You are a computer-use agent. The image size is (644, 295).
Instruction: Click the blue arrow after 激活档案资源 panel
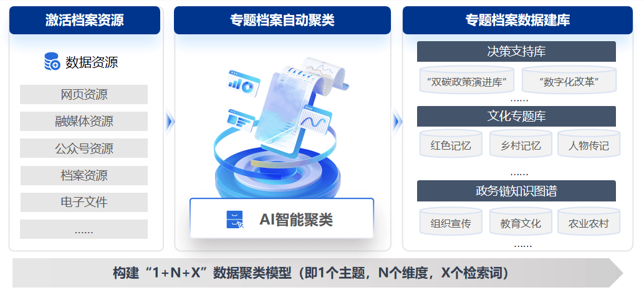(170, 122)
